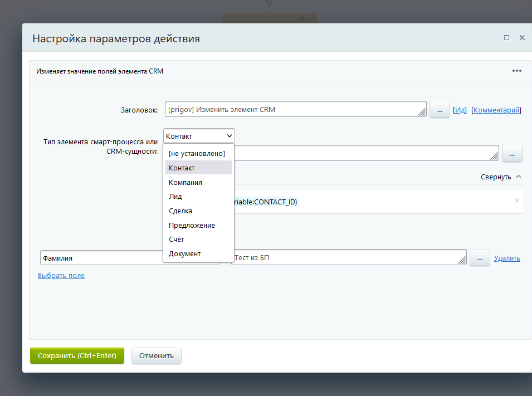Click the ellipsis button next to the Заголовок field
This screenshot has height=396, width=532.
[x=440, y=110]
